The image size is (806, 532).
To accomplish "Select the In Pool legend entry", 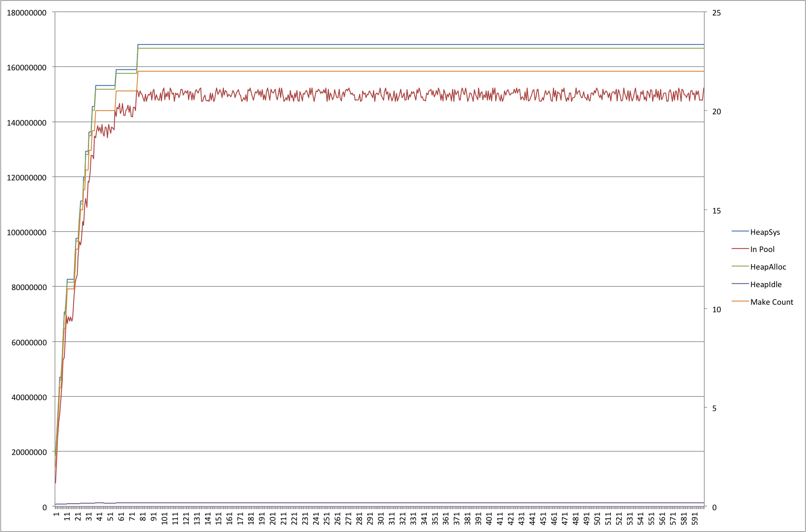I will [762, 249].
